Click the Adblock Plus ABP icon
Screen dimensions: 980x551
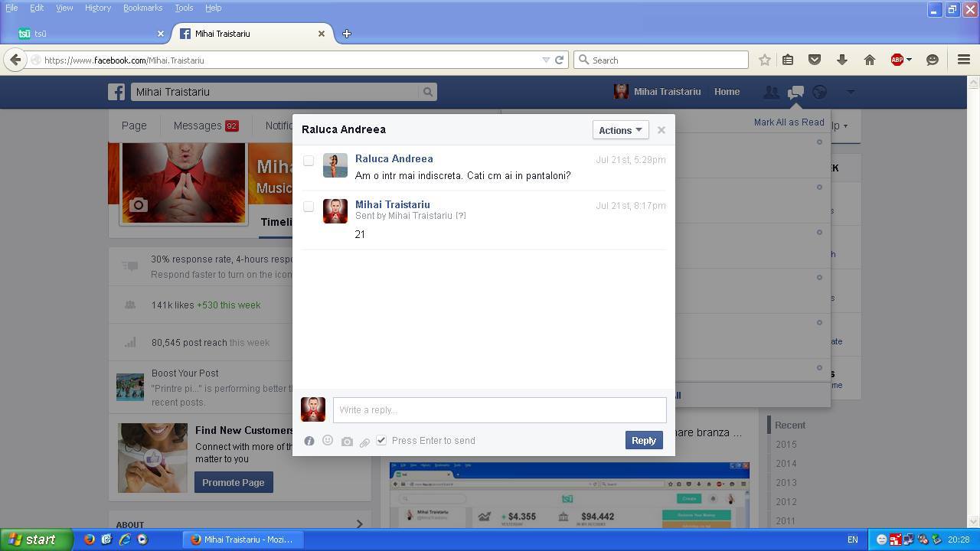click(x=897, y=60)
